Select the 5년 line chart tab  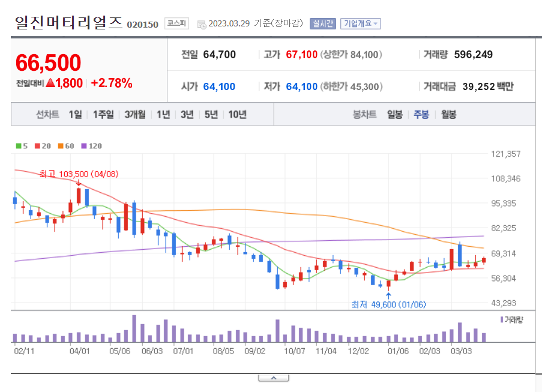(x=211, y=115)
